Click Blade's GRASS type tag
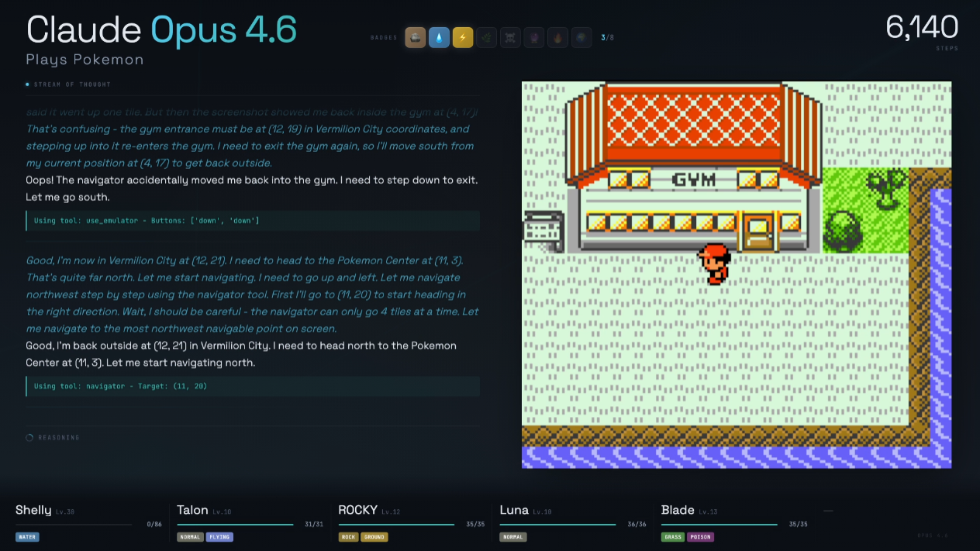980x551 pixels. pyautogui.click(x=673, y=537)
